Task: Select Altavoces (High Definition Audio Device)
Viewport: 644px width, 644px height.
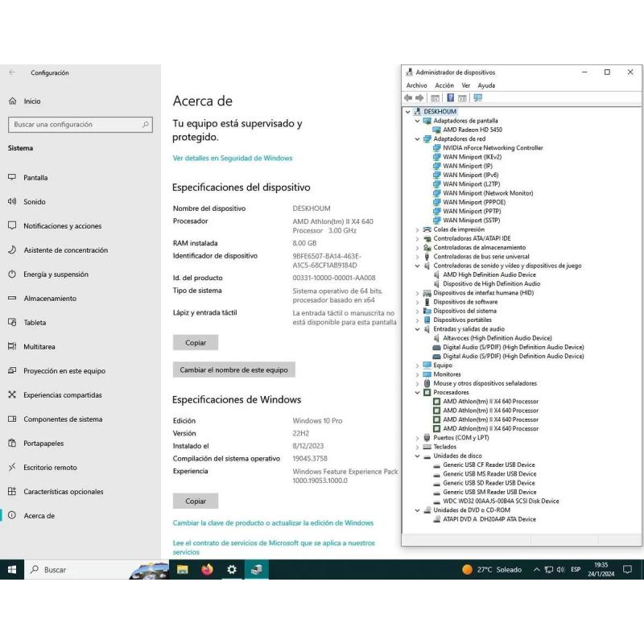Action: (x=497, y=338)
